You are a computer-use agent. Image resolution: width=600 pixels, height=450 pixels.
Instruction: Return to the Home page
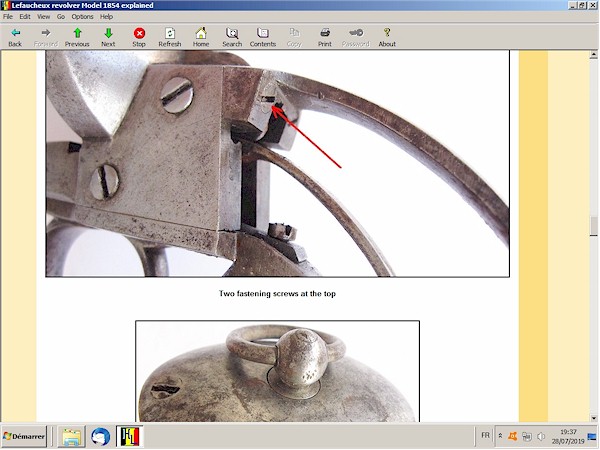201,38
